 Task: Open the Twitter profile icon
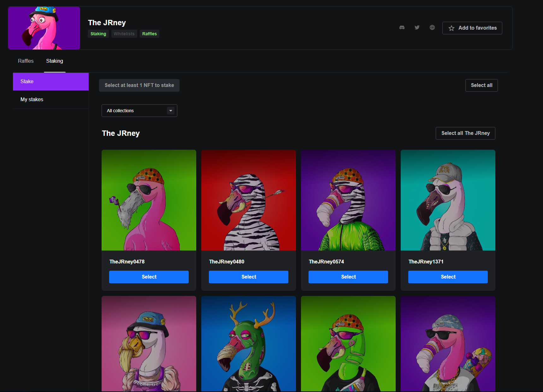coord(417,28)
